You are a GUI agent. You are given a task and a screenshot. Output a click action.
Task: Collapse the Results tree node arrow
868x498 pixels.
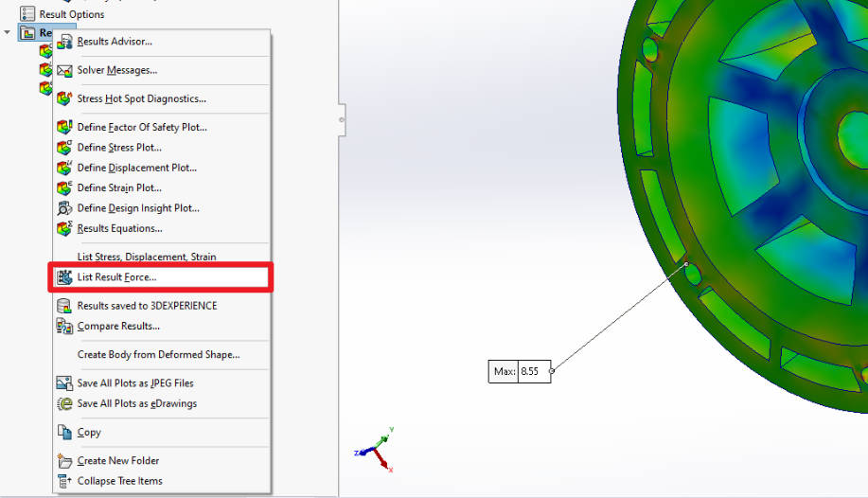pyautogui.click(x=8, y=33)
